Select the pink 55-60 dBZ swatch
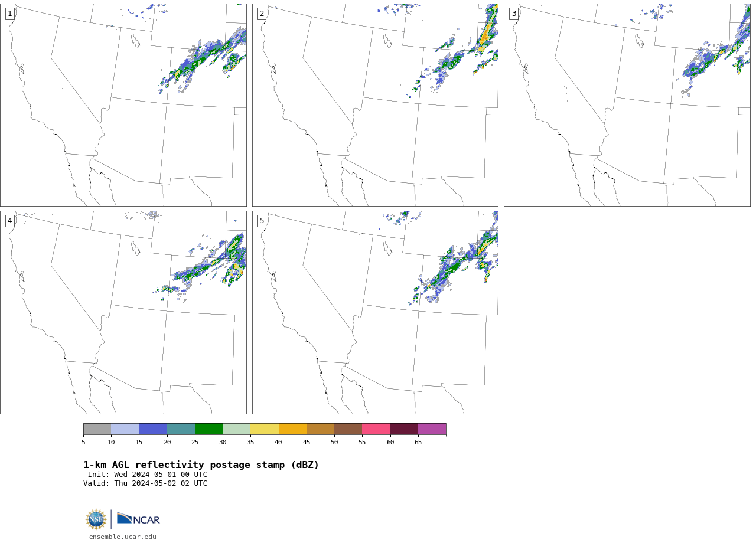The image size is (756, 543). click(376, 429)
